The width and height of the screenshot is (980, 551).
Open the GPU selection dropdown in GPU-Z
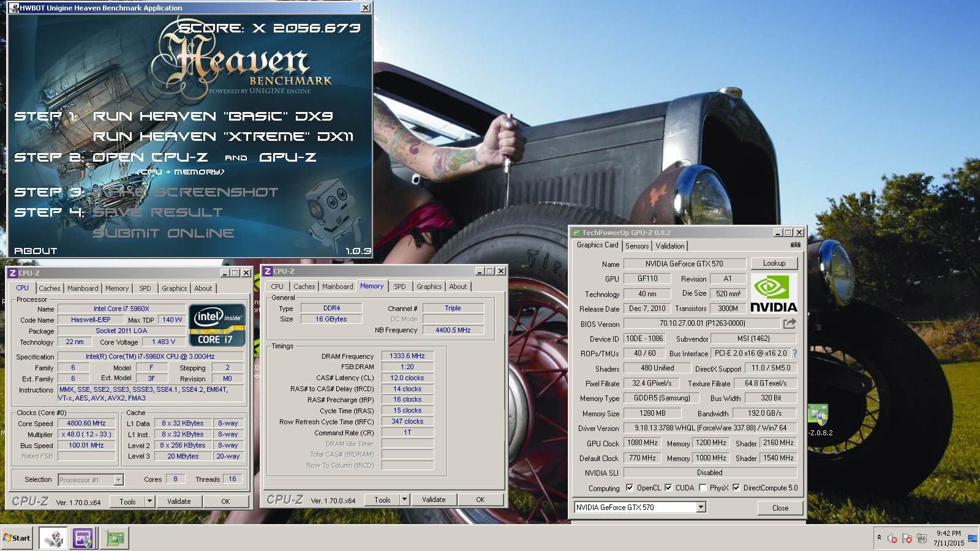pyautogui.click(x=701, y=507)
